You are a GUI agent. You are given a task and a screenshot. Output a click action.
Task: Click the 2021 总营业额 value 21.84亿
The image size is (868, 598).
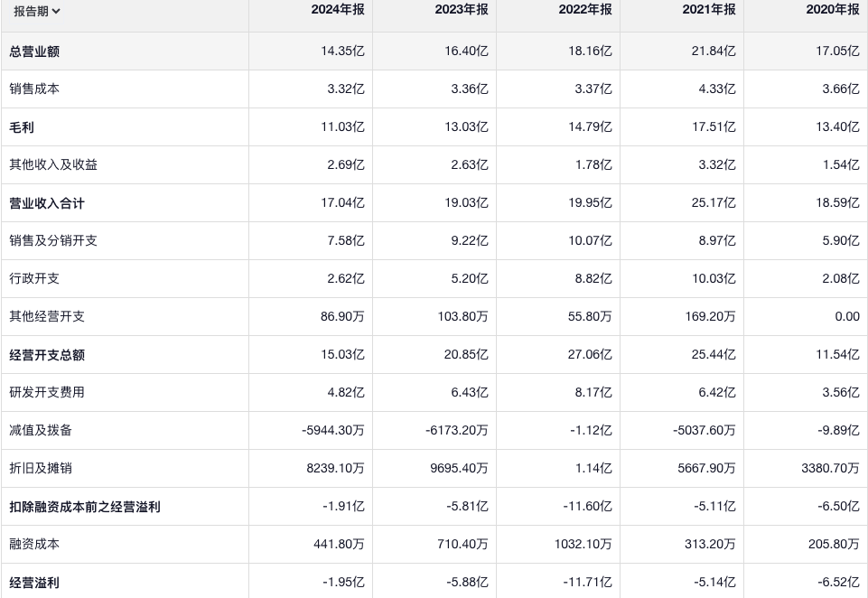714,51
